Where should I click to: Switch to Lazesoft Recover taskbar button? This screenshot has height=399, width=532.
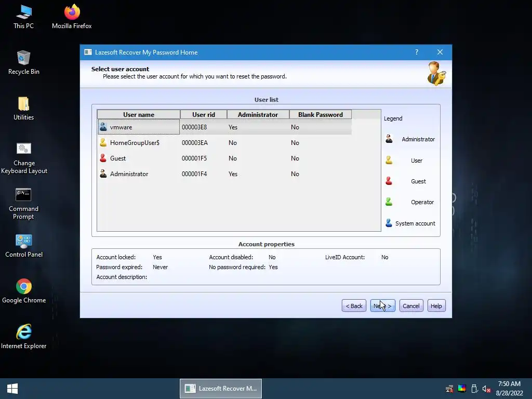(x=220, y=389)
